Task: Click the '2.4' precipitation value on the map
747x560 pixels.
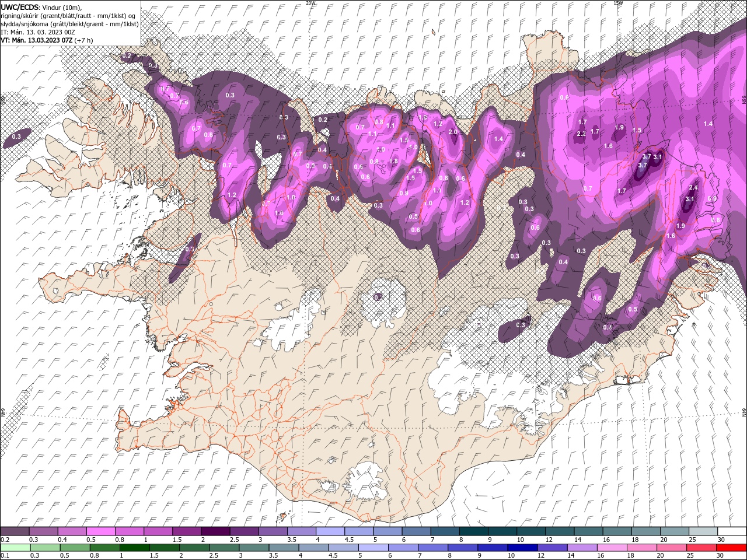Action: (x=693, y=188)
